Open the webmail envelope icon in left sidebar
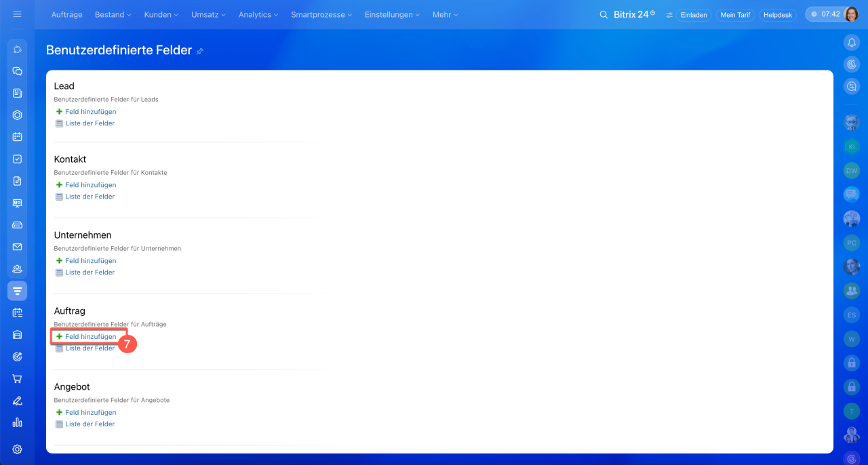This screenshot has width=868, height=465. (18, 247)
